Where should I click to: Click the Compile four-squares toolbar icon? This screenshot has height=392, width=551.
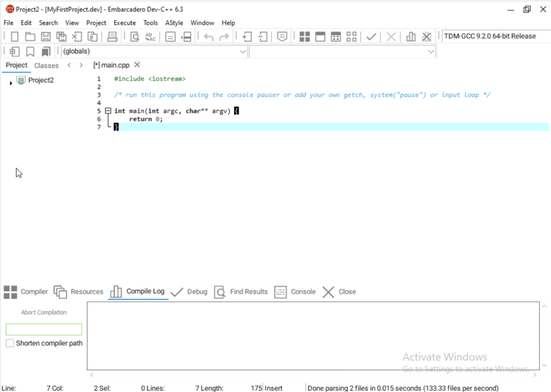tap(305, 37)
